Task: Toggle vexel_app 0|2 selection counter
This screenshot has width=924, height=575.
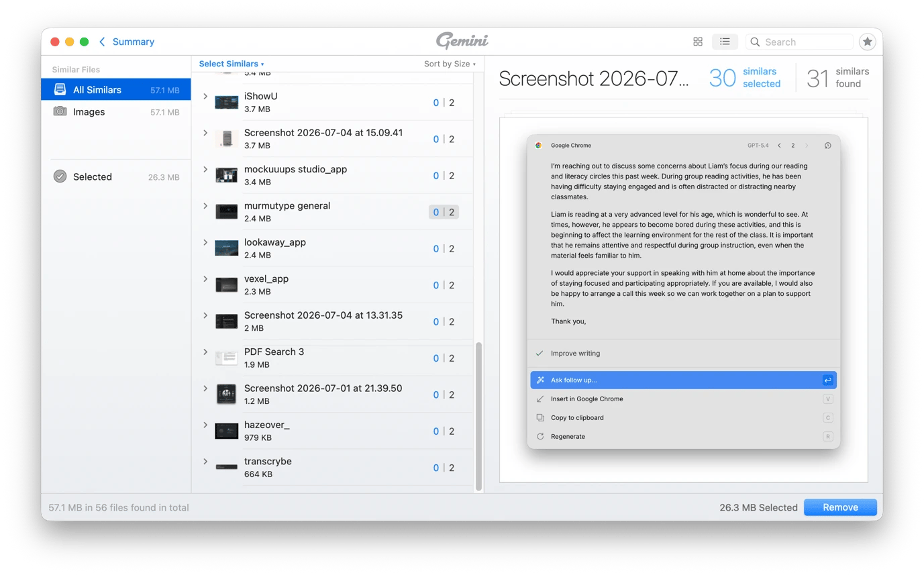Action: [x=444, y=285]
